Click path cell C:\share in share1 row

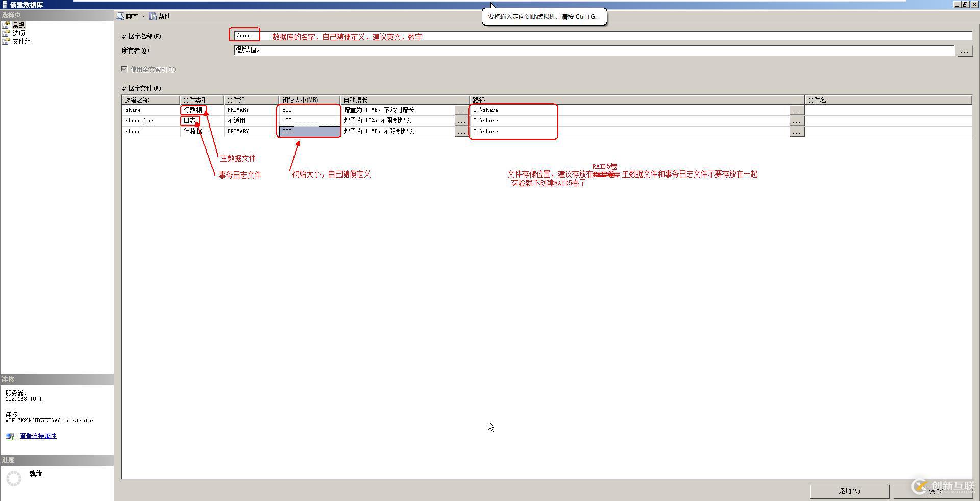click(x=629, y=132)
